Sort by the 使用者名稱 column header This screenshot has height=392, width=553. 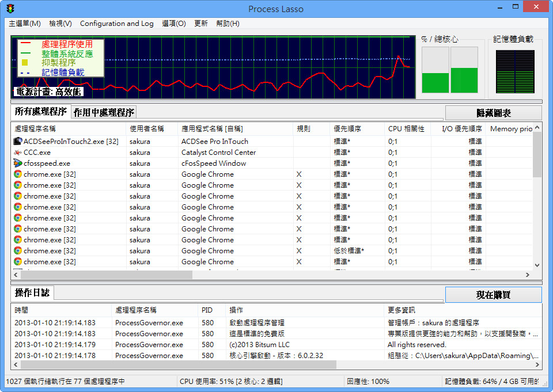tap(152, 129)
